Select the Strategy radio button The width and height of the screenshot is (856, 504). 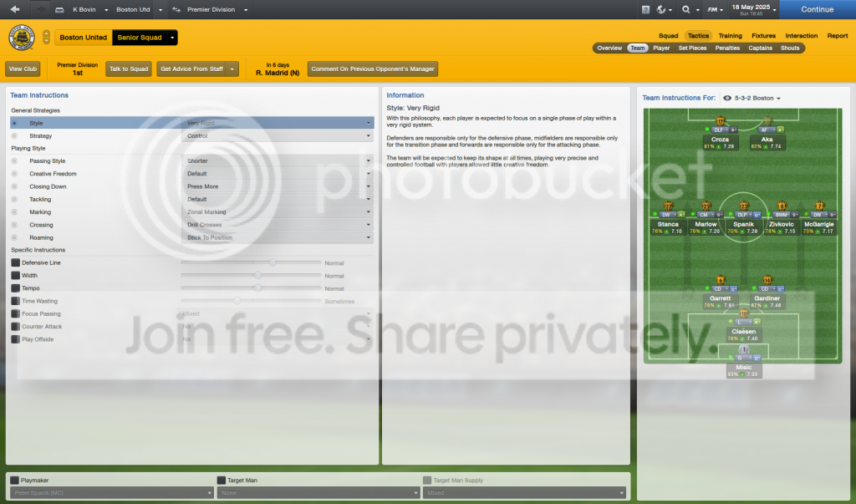click(x=14, y=136)
